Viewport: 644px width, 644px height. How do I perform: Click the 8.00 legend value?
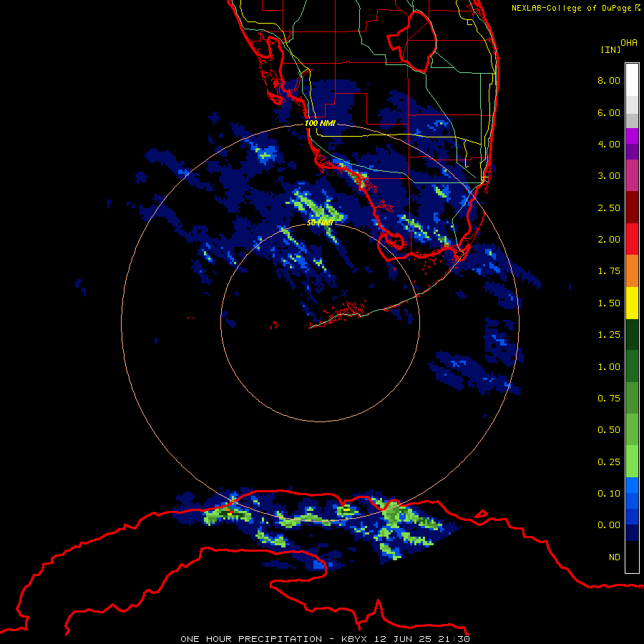609,80
